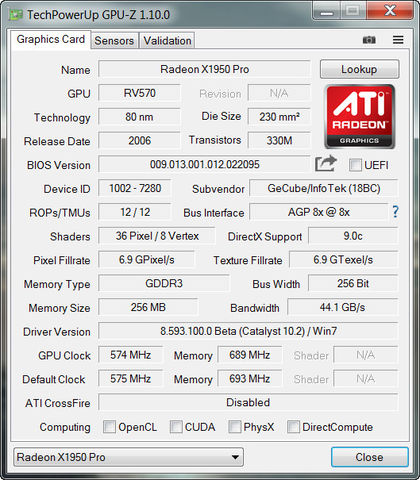
Task: Click the GPU Clock field 574 MHz
Action: pyautogui.click(x=131, y=355)
